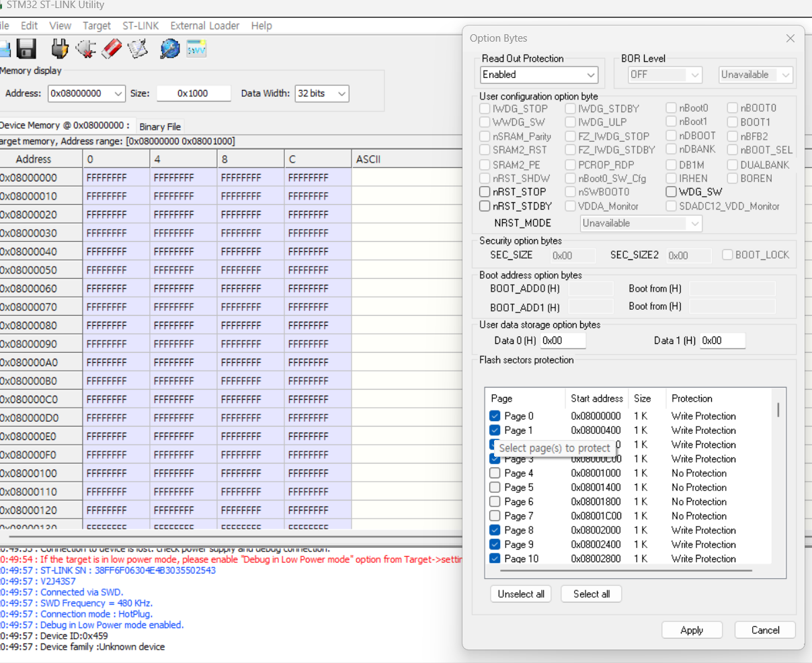
Task: Enable write protection for Page 4
Action: pos(495,473)
